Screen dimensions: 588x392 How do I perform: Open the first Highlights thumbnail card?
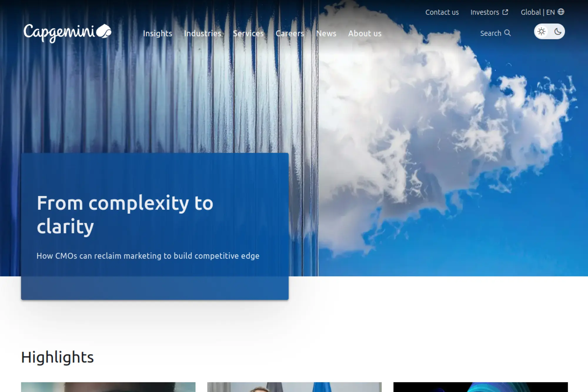click(x=108, y=387)
